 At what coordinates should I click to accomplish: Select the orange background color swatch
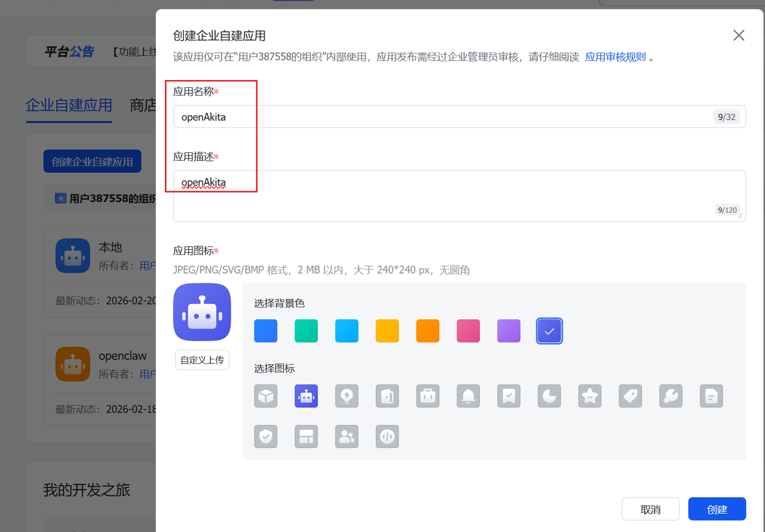pyautogui.click(x=427, y=331)
